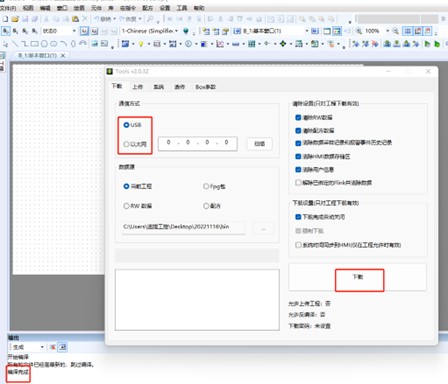Screen dimensions: 448x384
Task: Select the arrow pointer tool
Action: (5, 44)
